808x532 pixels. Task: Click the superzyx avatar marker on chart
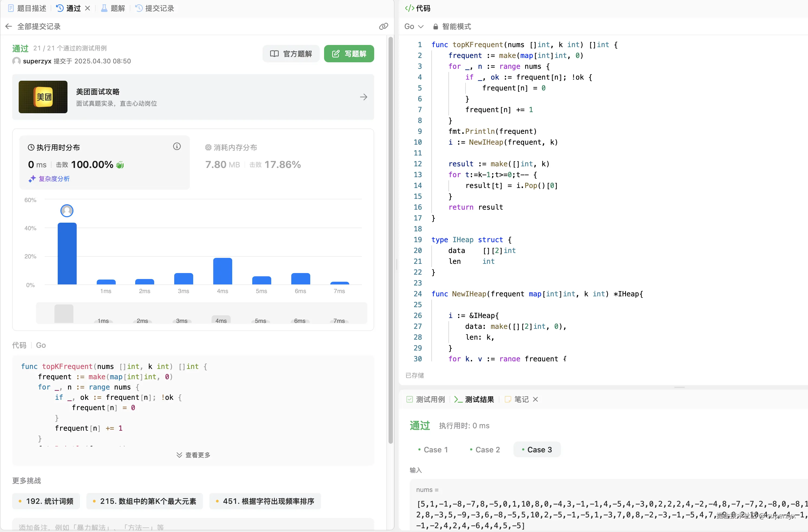click(67, 211)
